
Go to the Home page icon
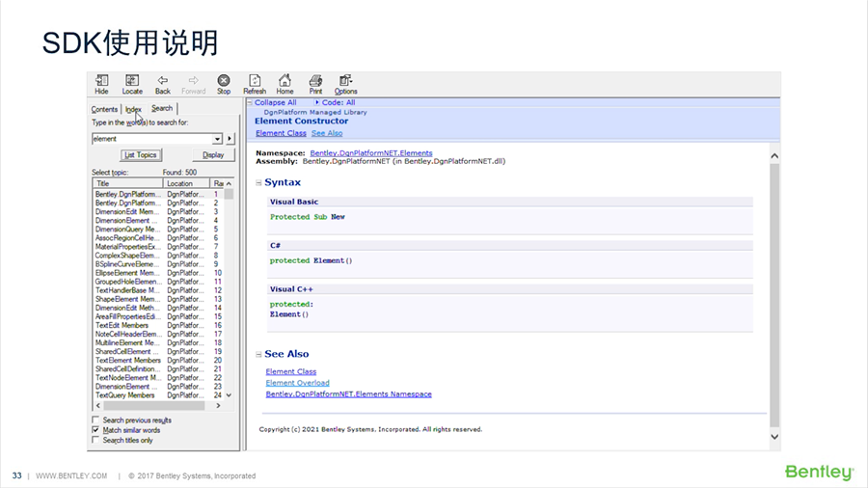point(285,84)
